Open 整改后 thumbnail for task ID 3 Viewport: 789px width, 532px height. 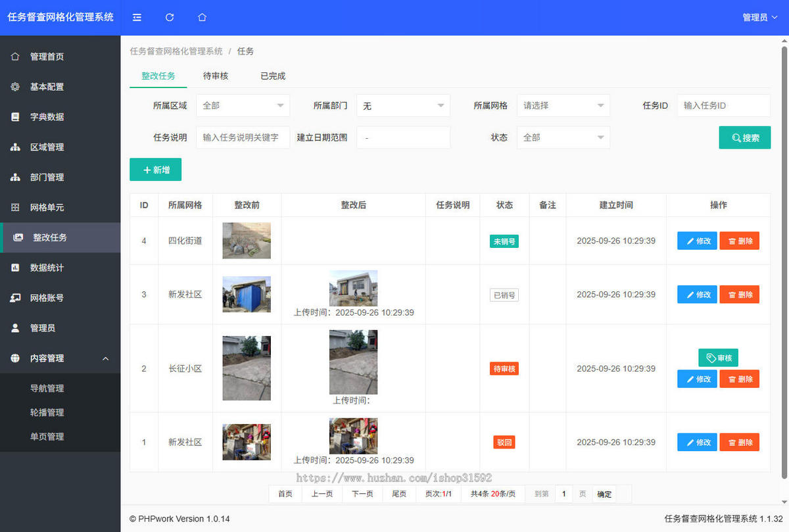(x=354, y=288)
